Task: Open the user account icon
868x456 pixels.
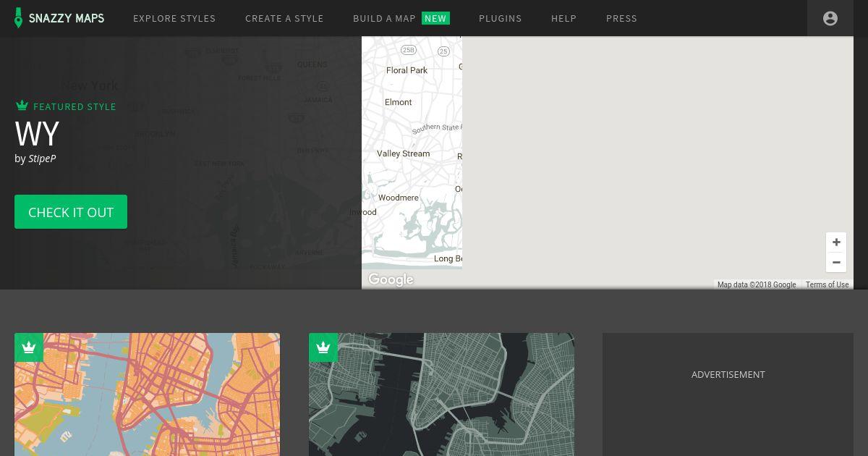Action: [830, 18]
